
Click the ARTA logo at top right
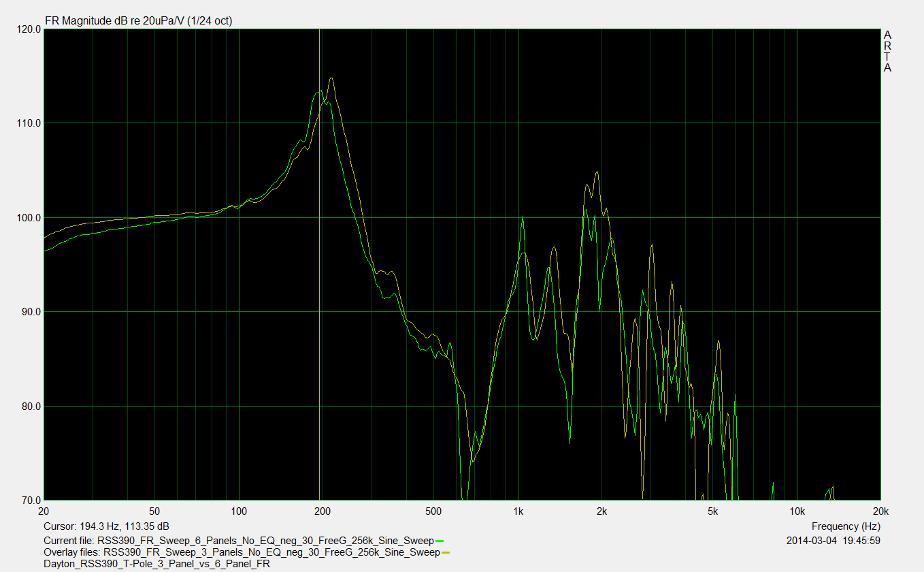(x=887, y=51)
